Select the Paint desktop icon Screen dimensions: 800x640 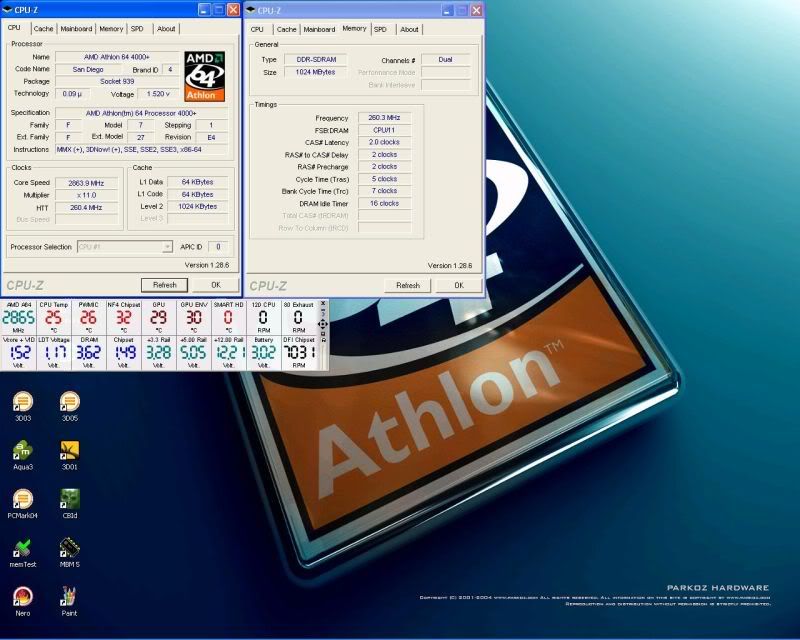click(x=69, y=602)
